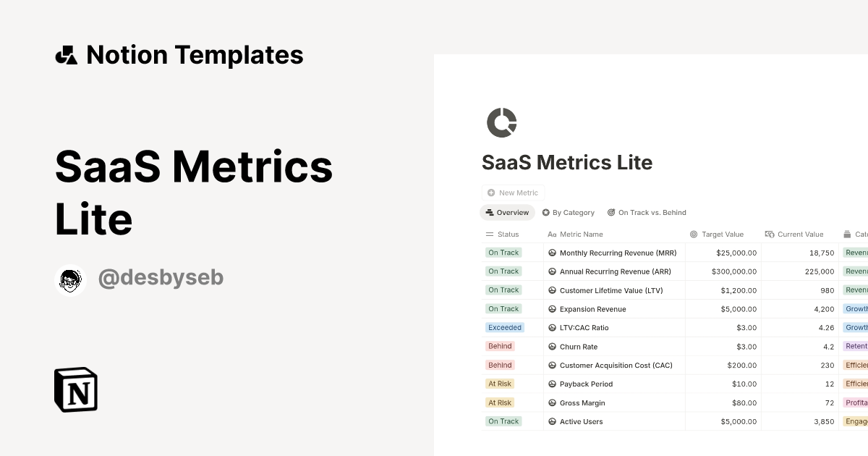868x456 pixels.
Task: Click the Metric Name Aa column icon
Action: pyautogui.click(x=553, y=234)
